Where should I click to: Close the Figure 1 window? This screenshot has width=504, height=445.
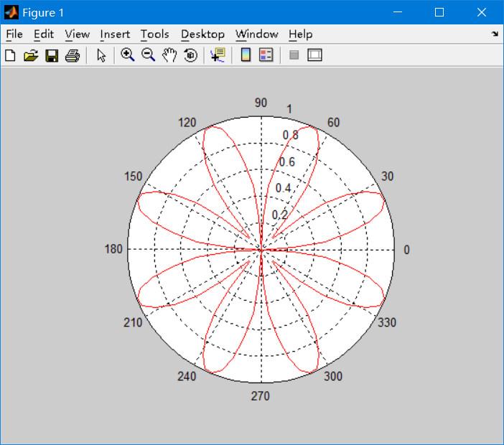tap(481, 12)
